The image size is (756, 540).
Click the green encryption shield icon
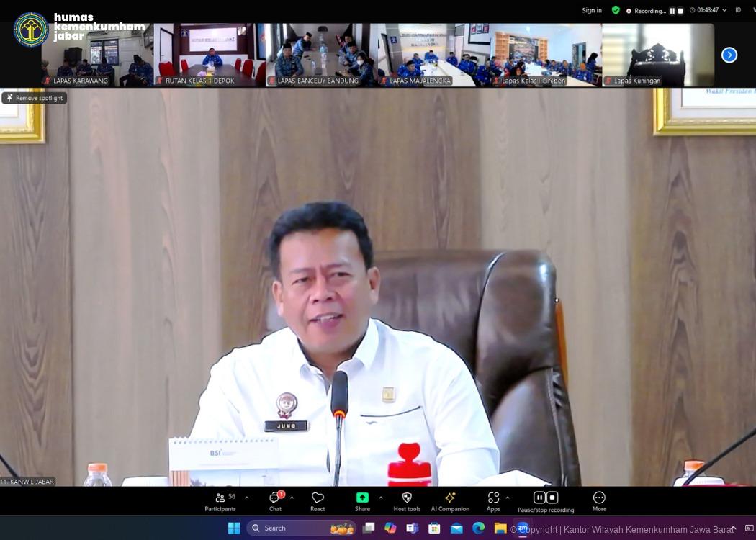pos(616,10)
